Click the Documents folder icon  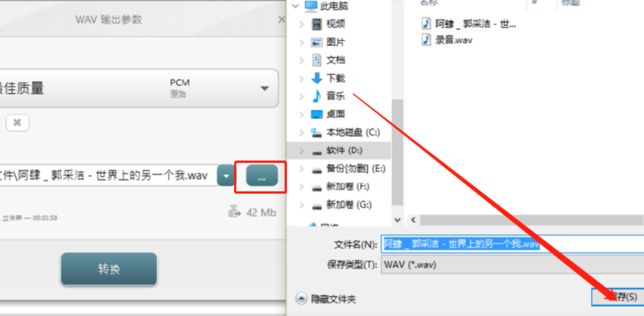tap(317, 60)
